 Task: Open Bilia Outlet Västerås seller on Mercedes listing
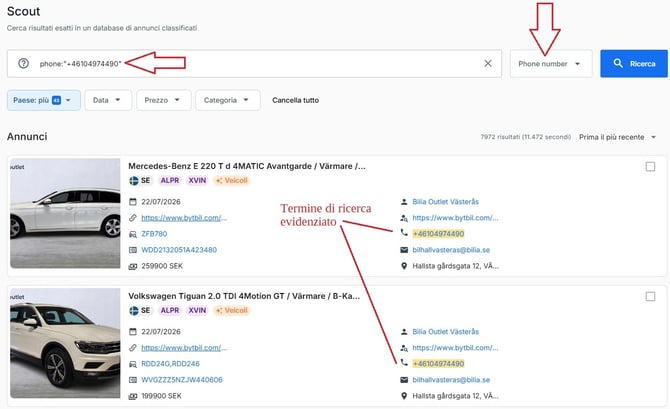tap(446, 202)
